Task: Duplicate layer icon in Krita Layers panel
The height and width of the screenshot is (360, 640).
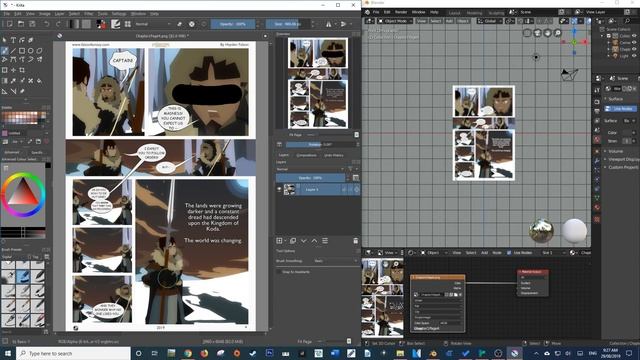Action: 293,241
